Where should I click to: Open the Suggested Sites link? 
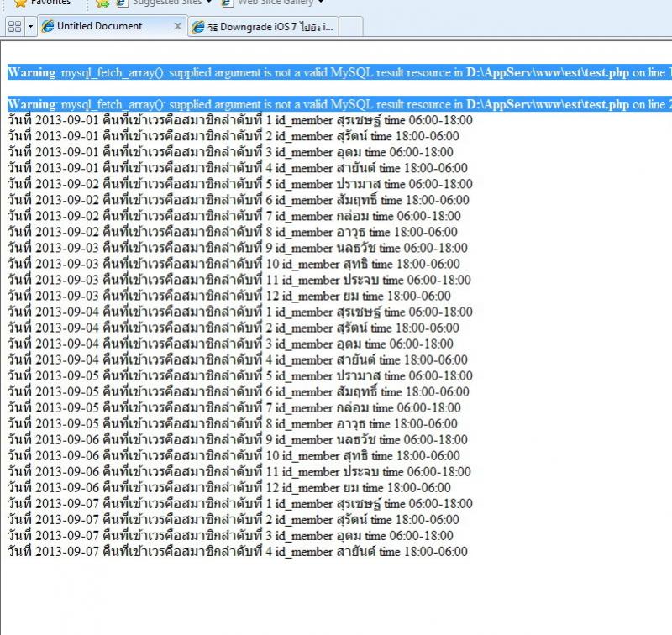tap(165, 3)
